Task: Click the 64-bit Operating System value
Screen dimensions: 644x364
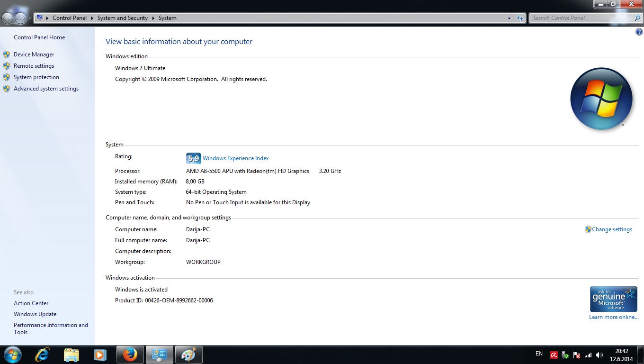Action: pyautogui.click(x=216, y=192)
